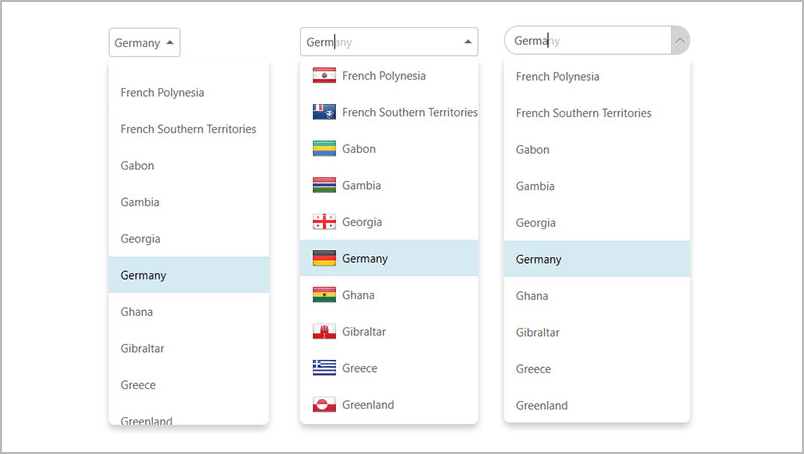Select highlighted Germany in the middle list

tap(365, 258)
